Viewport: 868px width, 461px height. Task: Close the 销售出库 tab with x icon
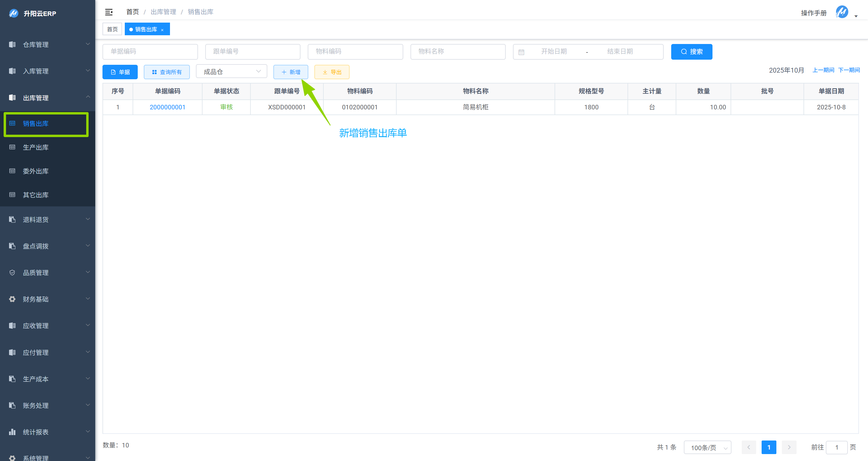tap(162, 30)
